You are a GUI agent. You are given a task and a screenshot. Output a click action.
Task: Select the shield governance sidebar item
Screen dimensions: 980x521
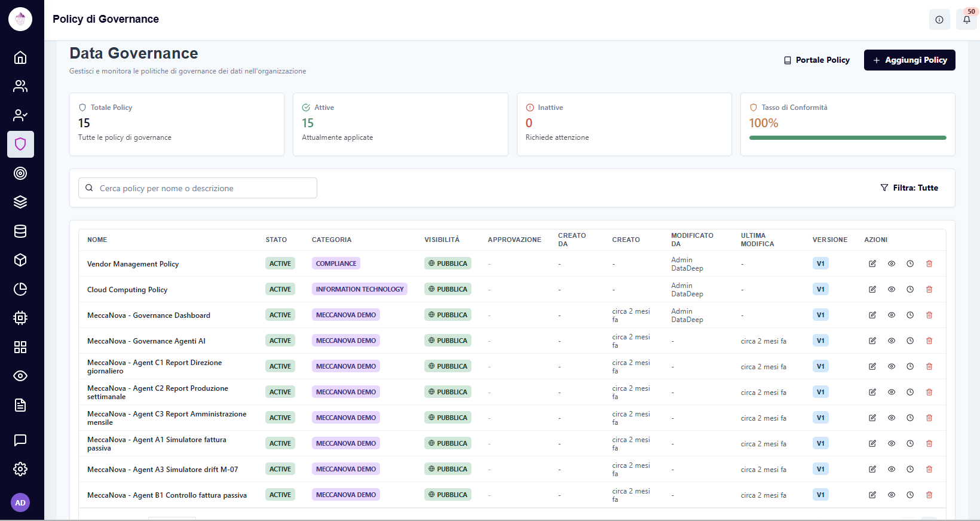(20, 144)
